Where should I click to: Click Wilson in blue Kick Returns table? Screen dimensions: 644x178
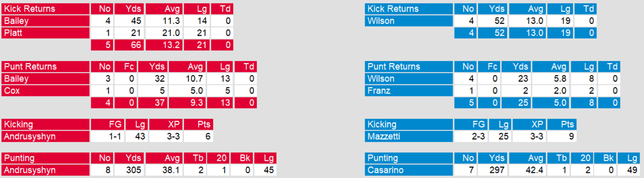pyautogui.click(x=381, y=21)
